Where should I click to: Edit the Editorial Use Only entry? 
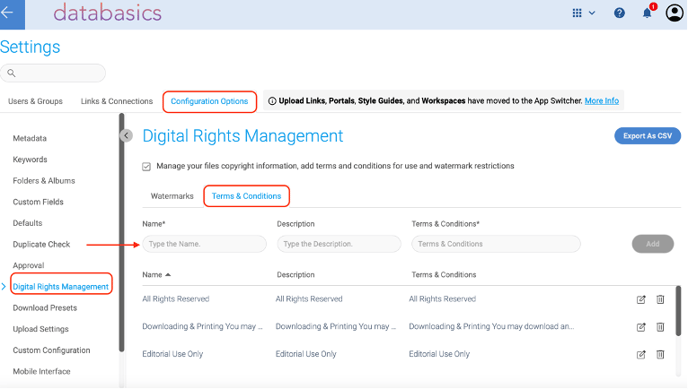pyautogui.click(x=641, y=354)
